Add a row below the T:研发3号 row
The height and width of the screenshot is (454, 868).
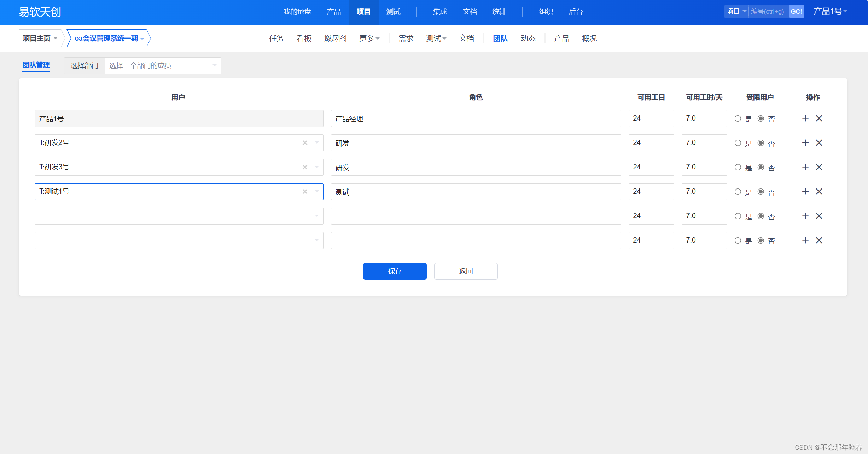tap(805, 167)
